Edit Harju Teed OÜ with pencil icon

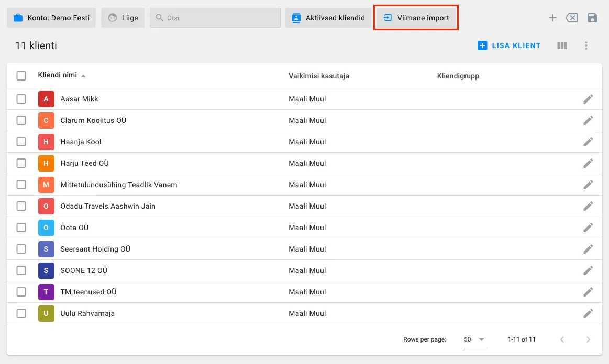(588, 163)
